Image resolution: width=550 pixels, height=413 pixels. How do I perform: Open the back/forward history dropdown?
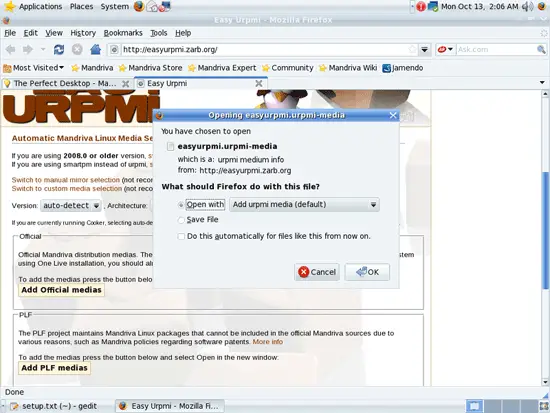click(x=43, y=49)
